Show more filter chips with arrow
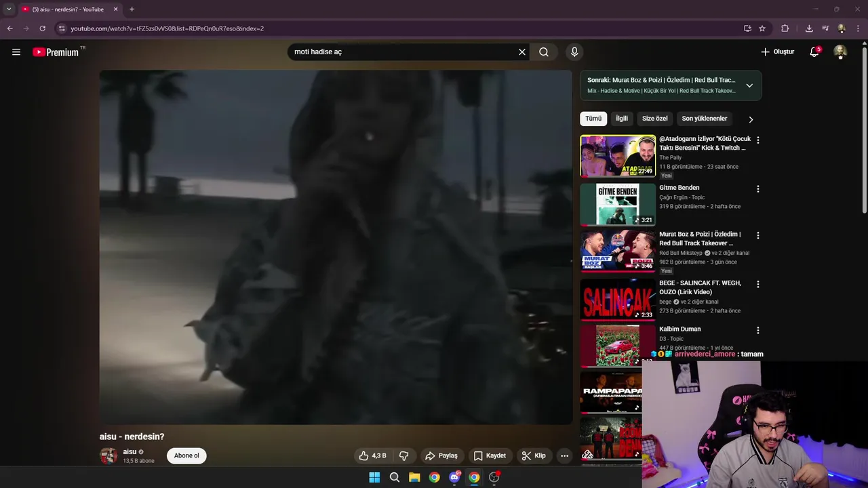Viewport: 868px width, 488px height. pos(751,119)
